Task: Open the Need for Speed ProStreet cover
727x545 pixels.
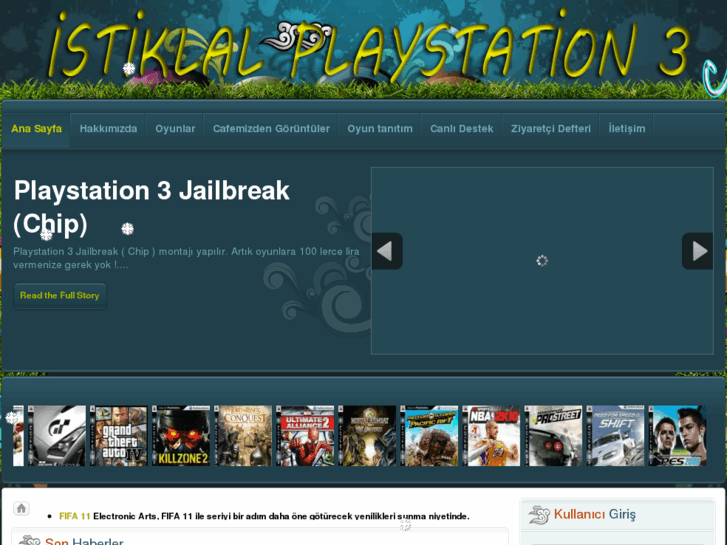Action: pos(554,436)
